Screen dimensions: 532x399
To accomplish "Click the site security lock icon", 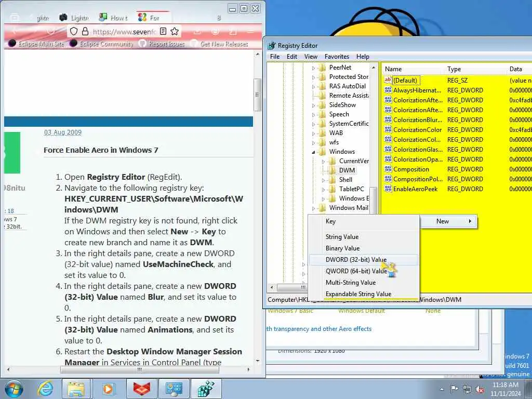I will pyautogui.click(x=85, y=32).
